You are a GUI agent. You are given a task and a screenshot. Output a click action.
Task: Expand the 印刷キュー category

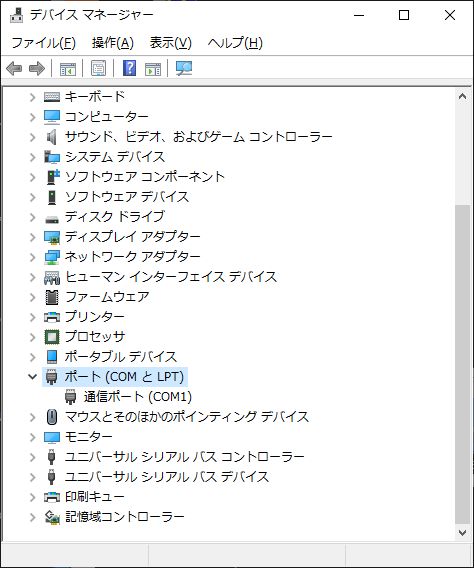(33, 497)
